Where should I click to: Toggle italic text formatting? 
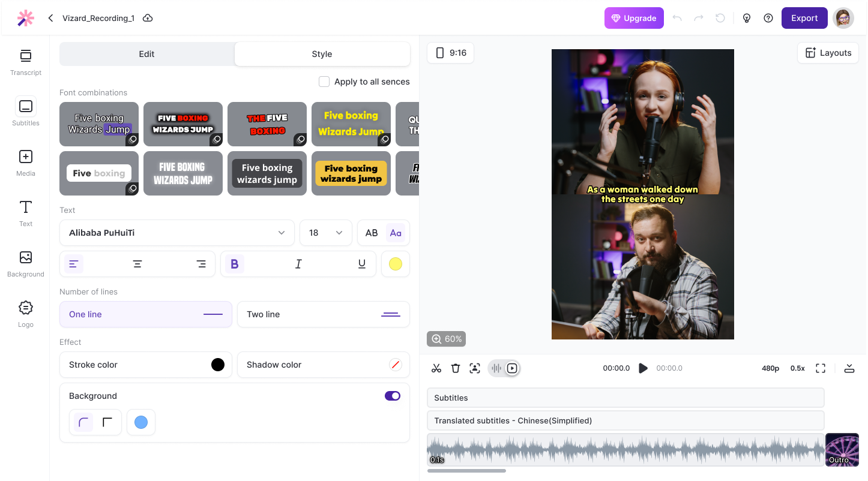tap(298, 264)
